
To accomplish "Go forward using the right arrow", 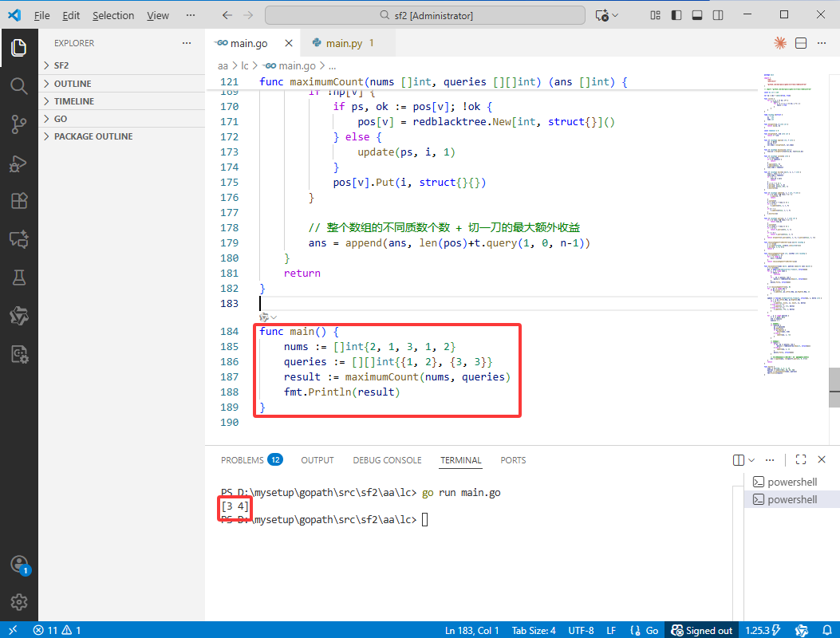I will (248, 15).
